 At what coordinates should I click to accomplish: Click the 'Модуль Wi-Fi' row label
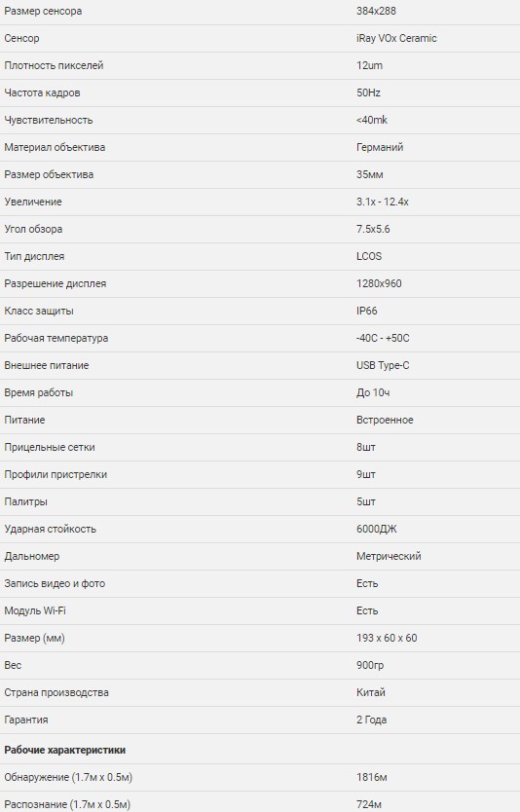35,611
